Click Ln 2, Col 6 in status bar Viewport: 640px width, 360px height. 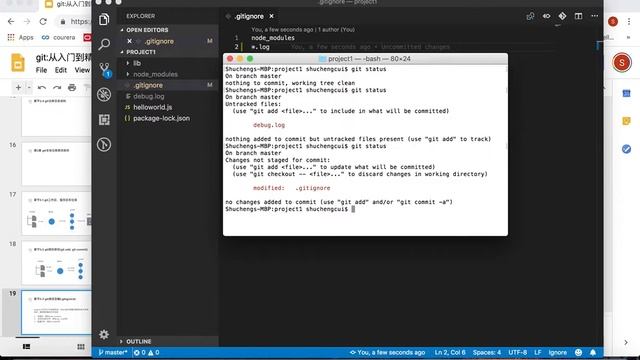[x=449, y=352]
